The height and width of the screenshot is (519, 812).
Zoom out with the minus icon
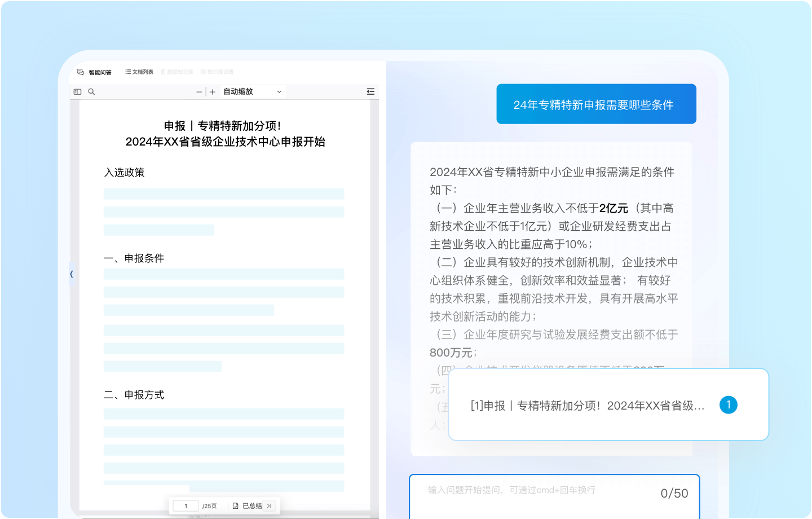click(x=199, y=91)
